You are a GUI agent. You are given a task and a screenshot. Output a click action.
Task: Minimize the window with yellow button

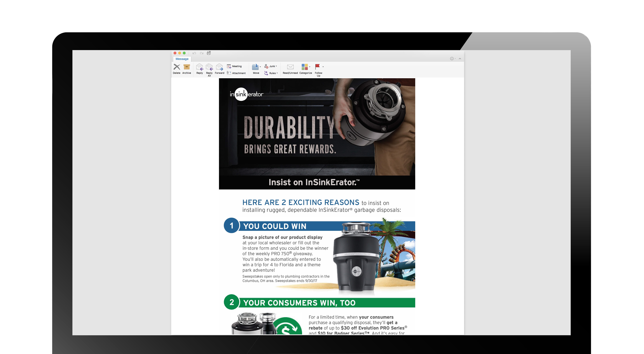[179, 53]
